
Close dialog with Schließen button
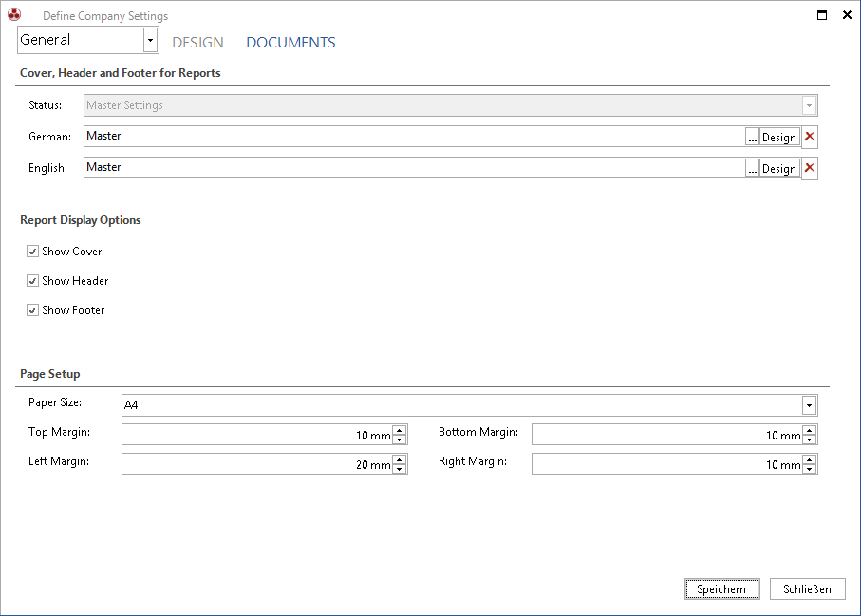807,589
